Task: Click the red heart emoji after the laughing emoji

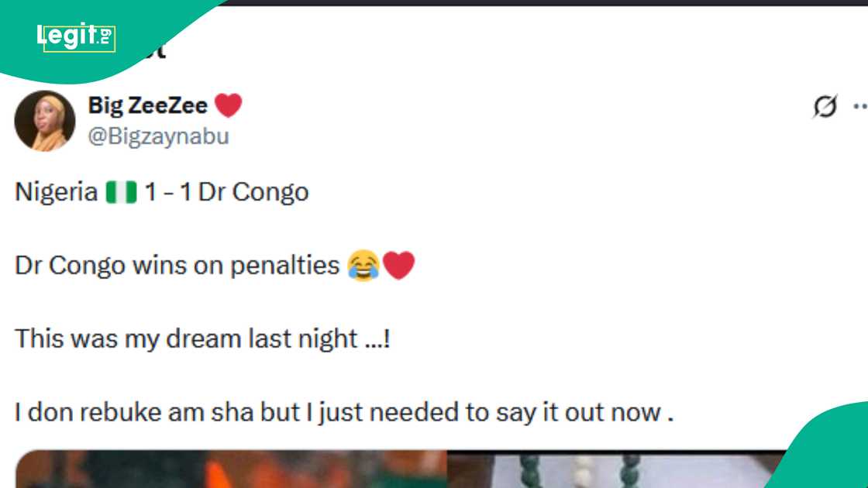Action: point(398,263)
